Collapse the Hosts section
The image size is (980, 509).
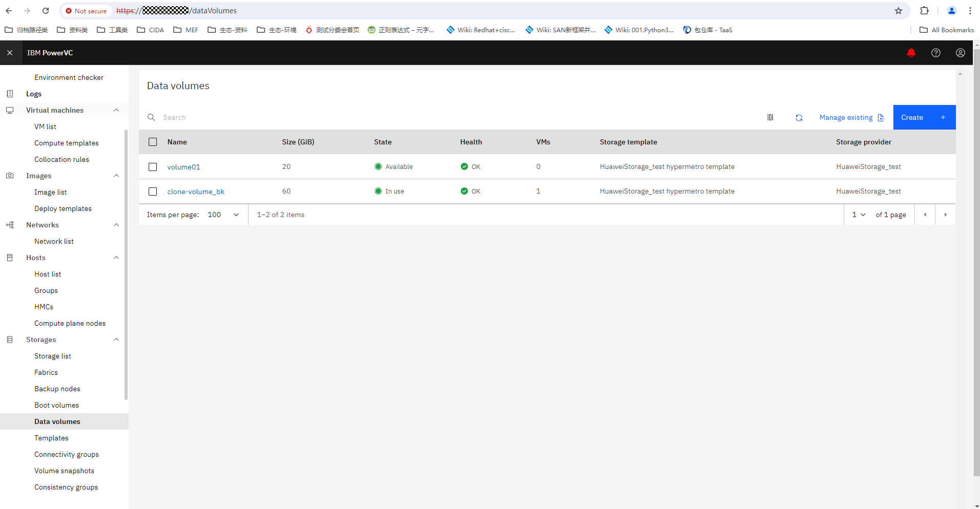pos(116,258)
